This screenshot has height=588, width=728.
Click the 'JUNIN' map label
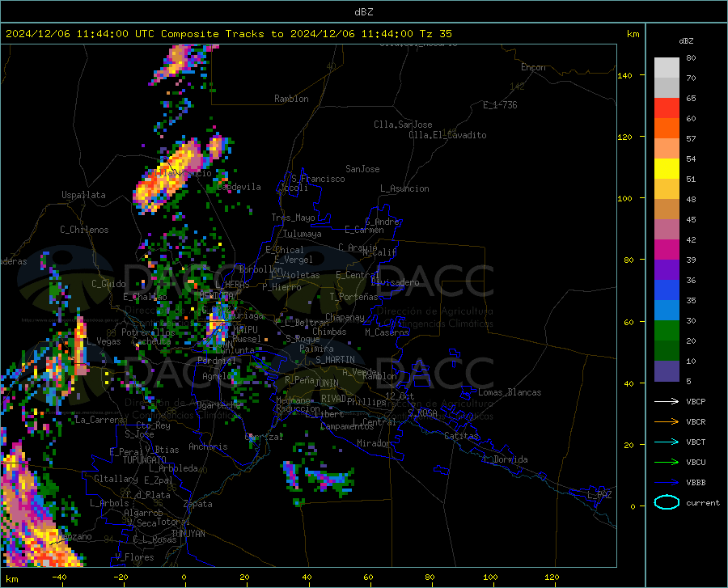pyautogui.click(x=327, y=383)
